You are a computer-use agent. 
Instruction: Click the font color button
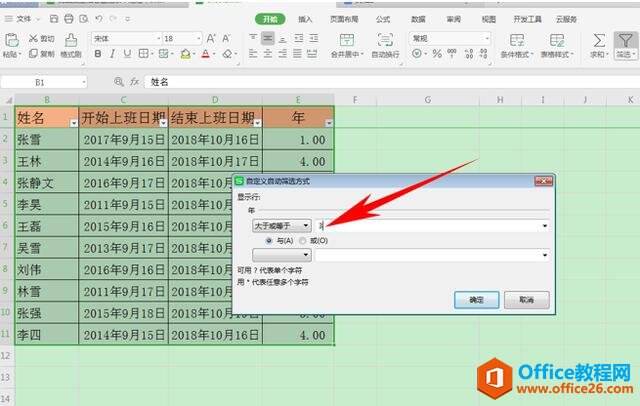click(205, 54)
